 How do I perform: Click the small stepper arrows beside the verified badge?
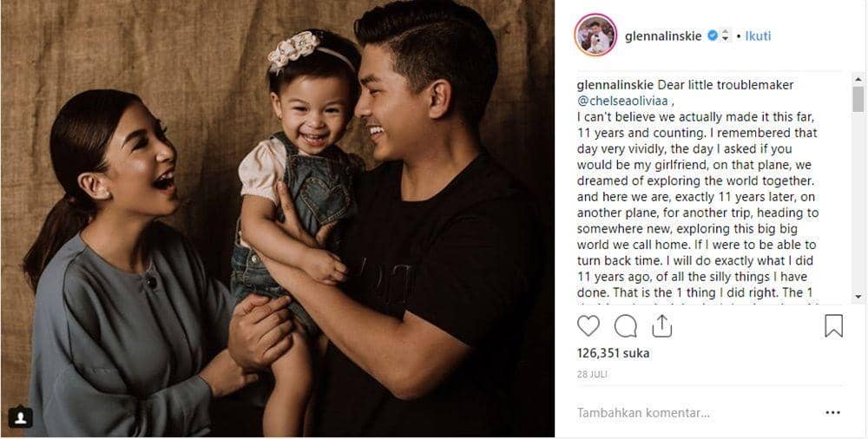click(x=726, y=36)
